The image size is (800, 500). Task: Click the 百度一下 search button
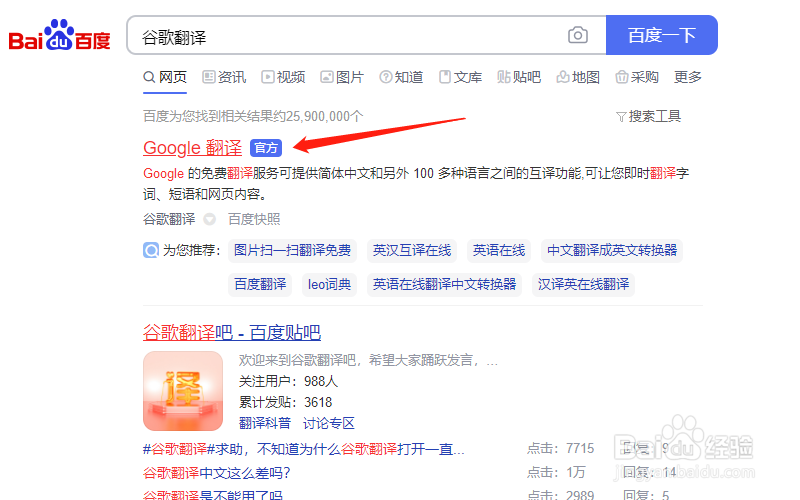pyautogui.click(x=662, y=35)
